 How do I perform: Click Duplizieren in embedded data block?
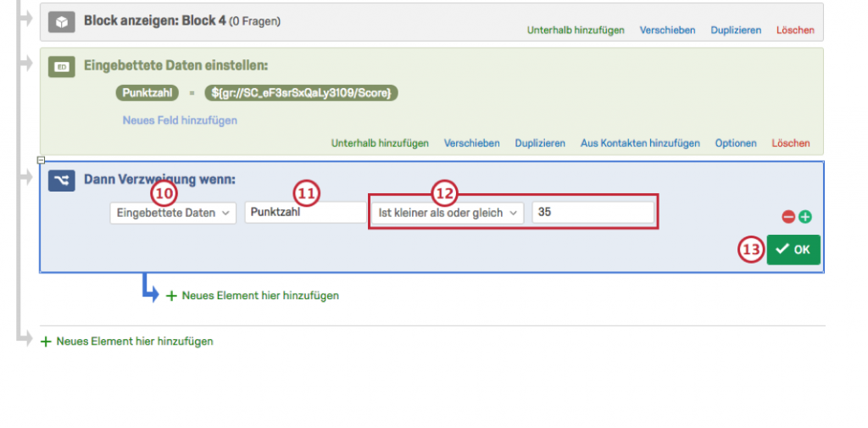540,143
